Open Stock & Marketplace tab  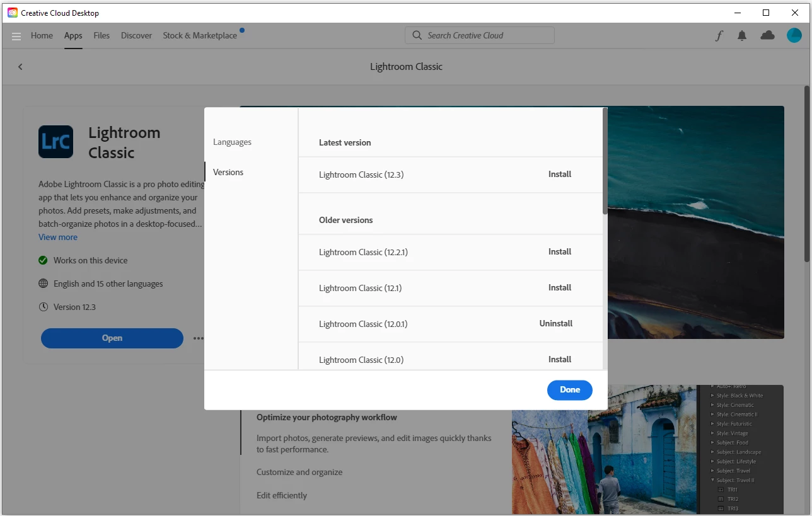point(200,35)
